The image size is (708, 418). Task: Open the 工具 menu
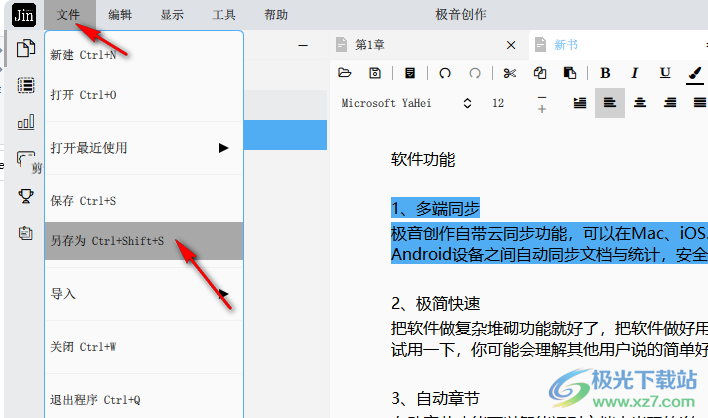(224, 15)
